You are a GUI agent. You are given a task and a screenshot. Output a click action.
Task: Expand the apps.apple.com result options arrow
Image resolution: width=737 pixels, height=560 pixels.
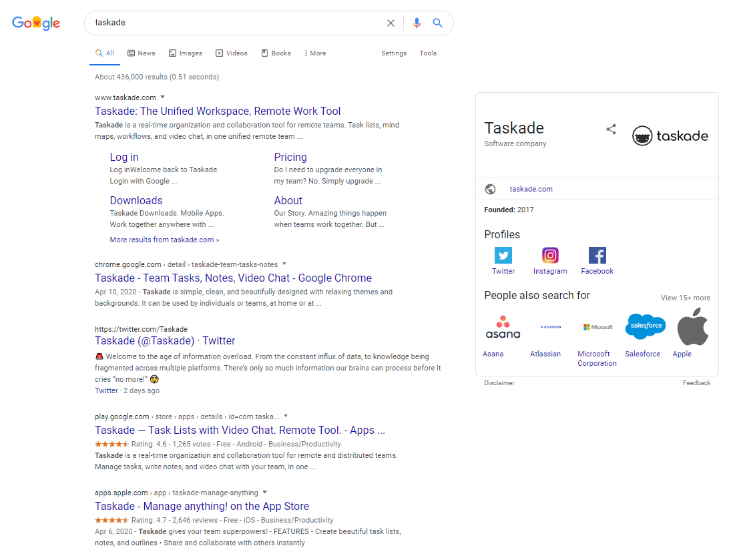click(264, 493)
